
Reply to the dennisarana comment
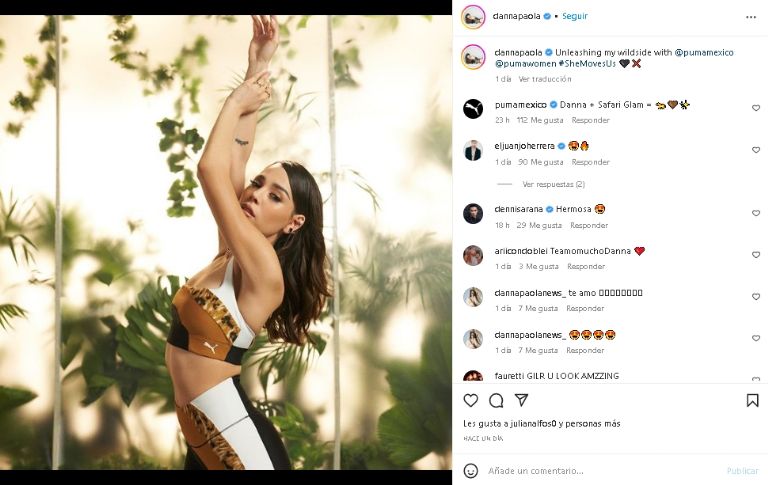pos(589,225)
